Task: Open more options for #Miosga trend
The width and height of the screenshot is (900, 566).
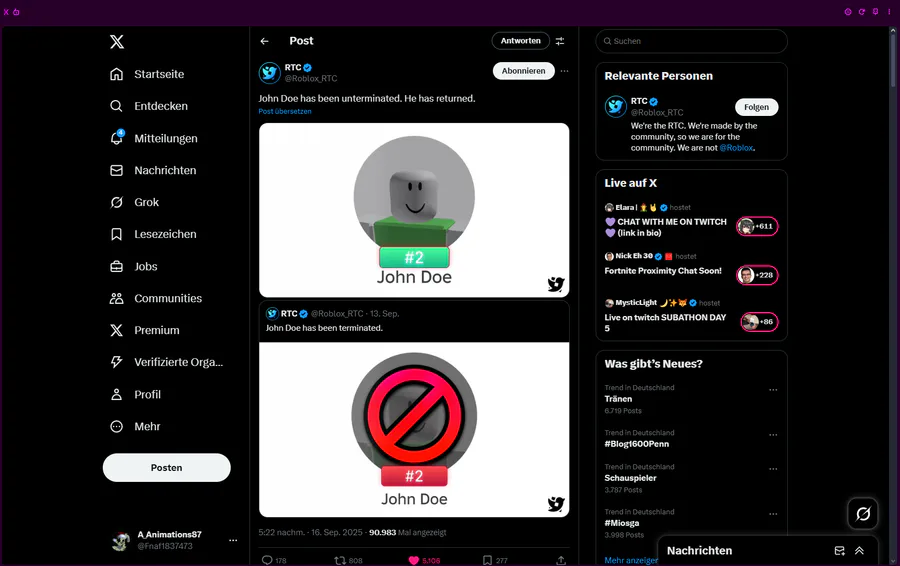Action: pyautogui.click(x=773, y=514)
